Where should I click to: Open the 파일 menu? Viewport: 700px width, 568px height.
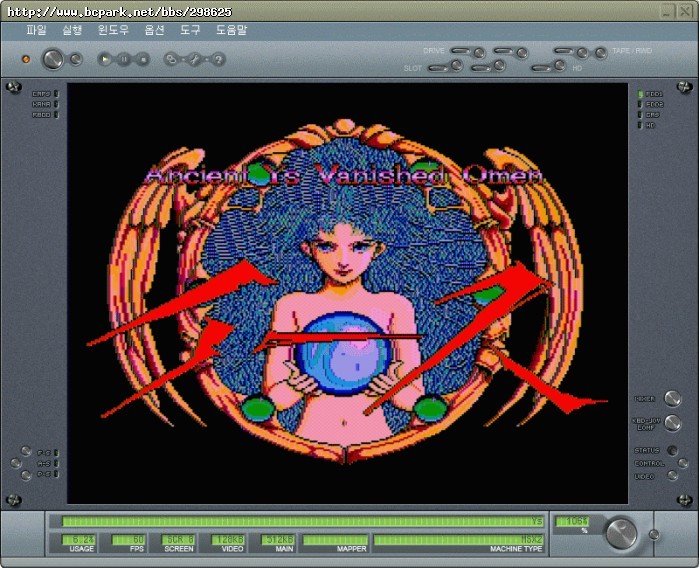click(x=36, y=30)
